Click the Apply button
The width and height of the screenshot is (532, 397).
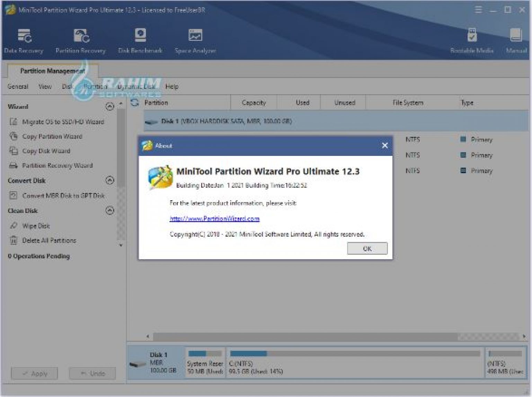coord(34,373)
